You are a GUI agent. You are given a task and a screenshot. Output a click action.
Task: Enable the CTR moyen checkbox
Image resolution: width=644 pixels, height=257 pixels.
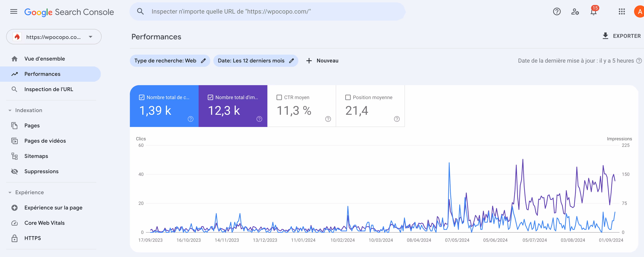(x=279, y=98)
